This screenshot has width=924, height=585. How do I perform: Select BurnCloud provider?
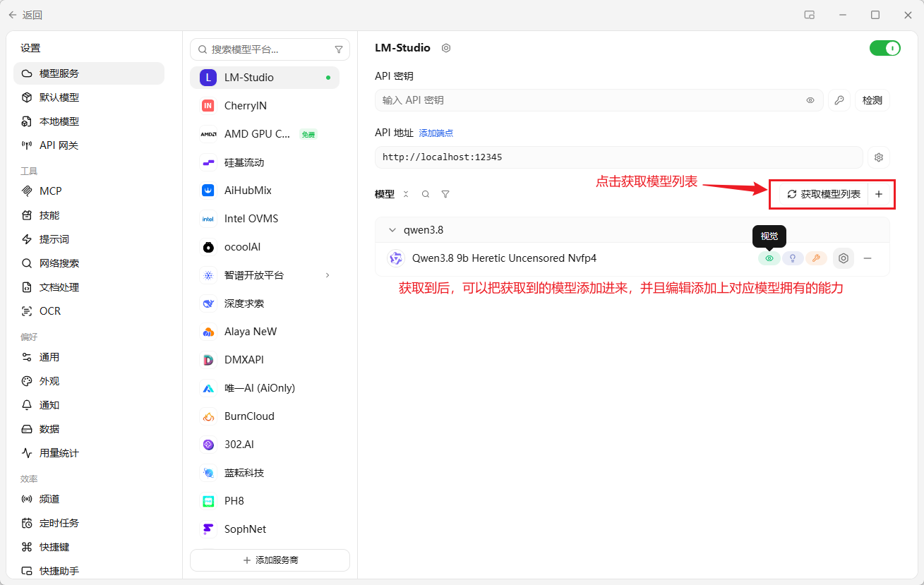pos(265,416)
